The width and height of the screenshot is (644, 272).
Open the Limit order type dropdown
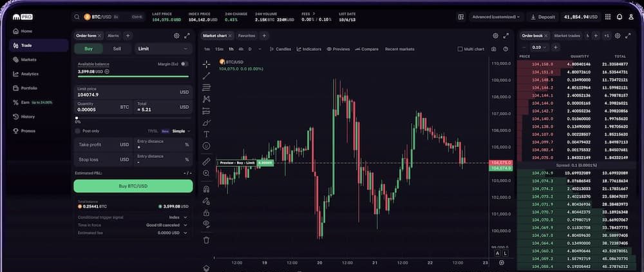(164, 49)
